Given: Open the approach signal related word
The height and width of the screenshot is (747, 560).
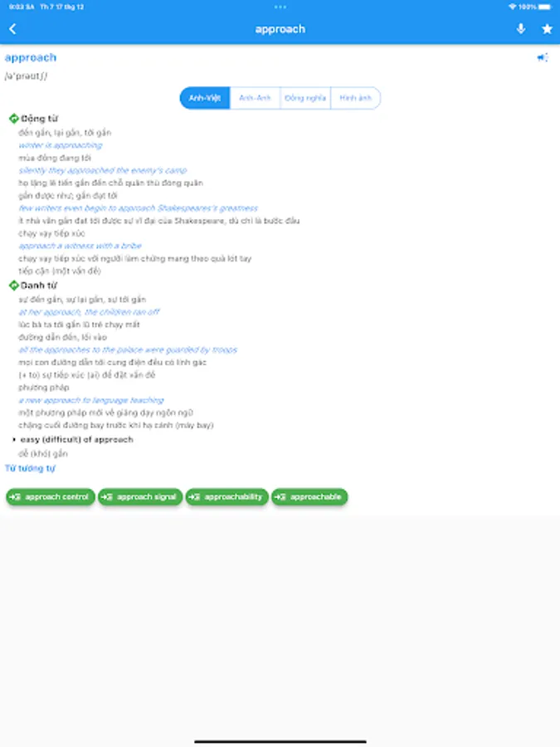Looking at the screenshot, I should click(x=140, y=497).
